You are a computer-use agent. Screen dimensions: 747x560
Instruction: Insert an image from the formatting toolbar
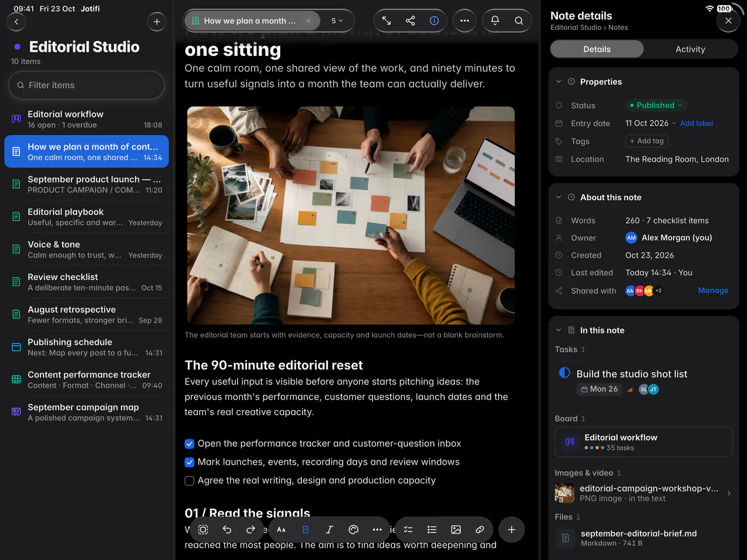pyautogui.click(x=456, y=530)
